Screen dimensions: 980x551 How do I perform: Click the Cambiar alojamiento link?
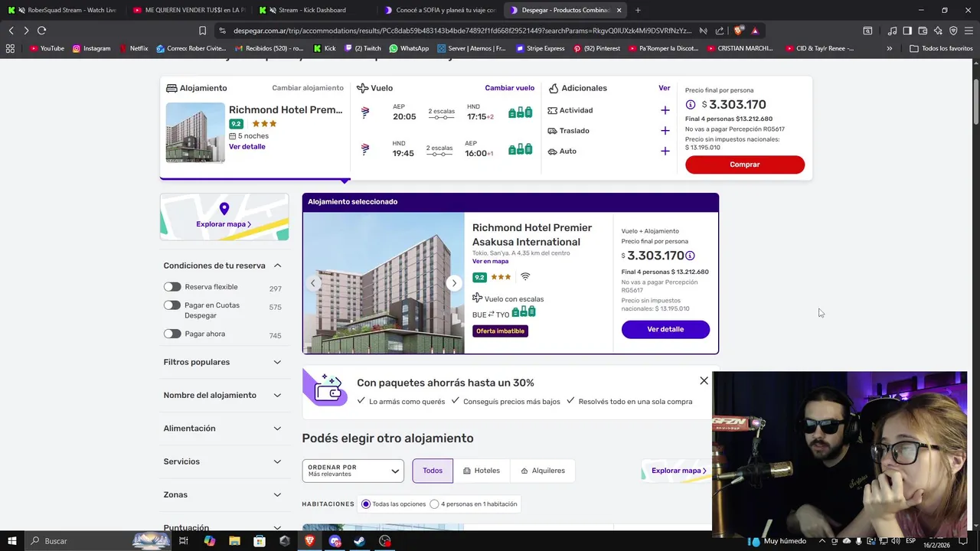pos(308,88)
